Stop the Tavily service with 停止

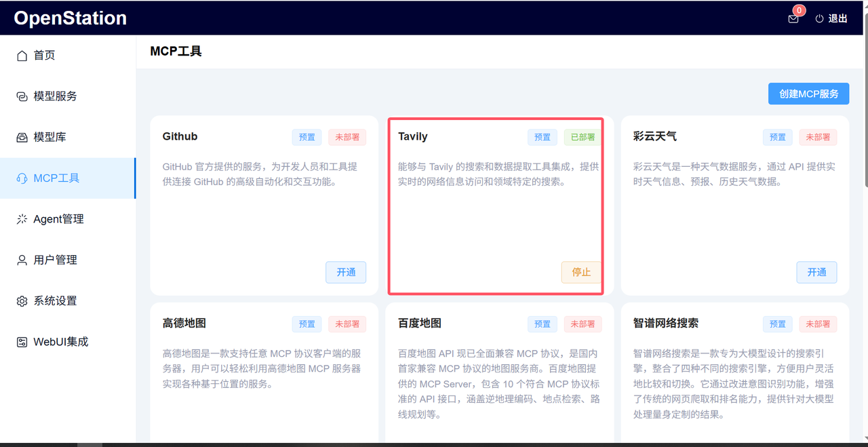pos(581,272)
